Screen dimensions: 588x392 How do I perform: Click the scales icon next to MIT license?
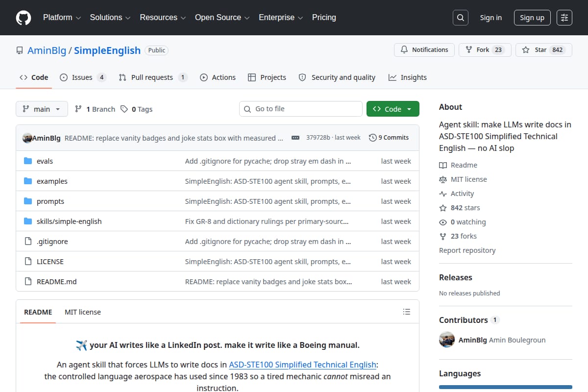pos(443,179)
